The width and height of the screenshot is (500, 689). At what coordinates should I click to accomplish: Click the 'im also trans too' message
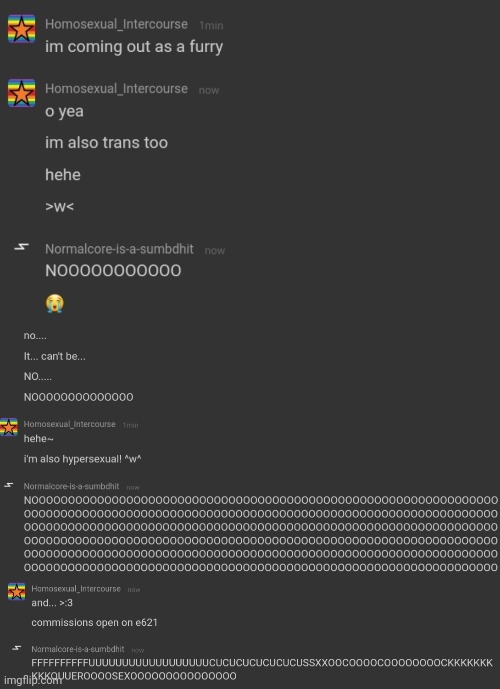pos(106,143)
